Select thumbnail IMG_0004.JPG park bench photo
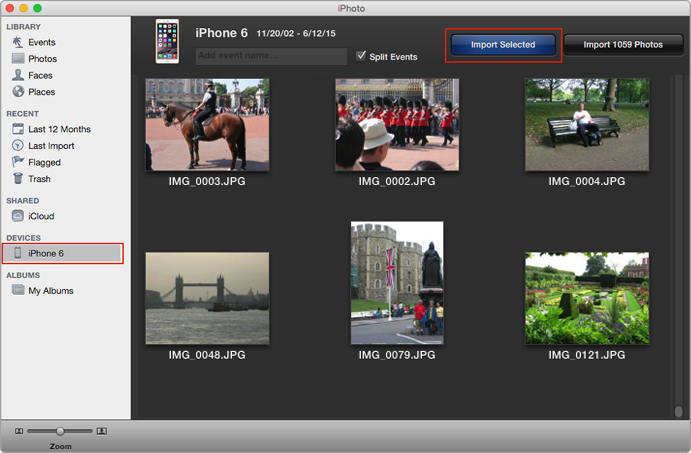 (587, 125)
